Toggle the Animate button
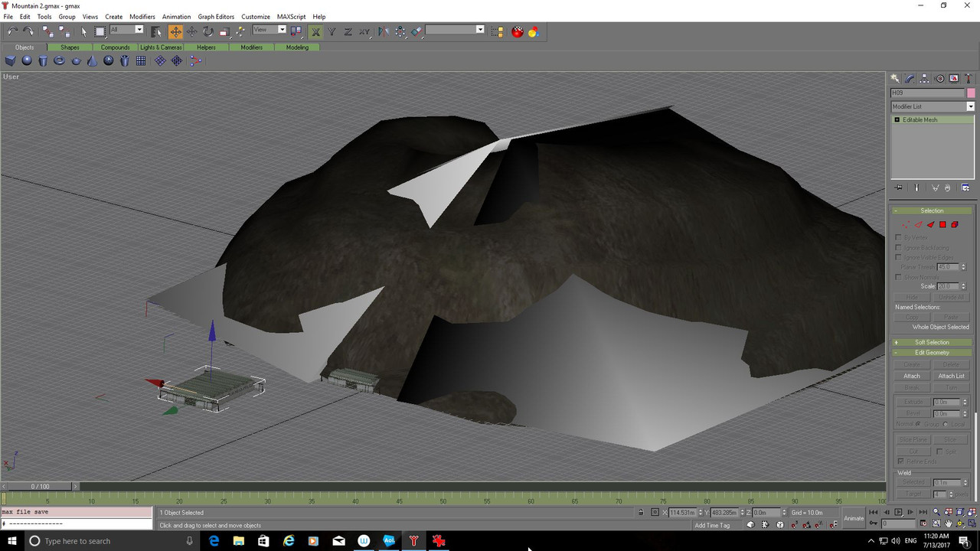Image resolution: width=980 pixels, height=551 pixels. [854, 518]
